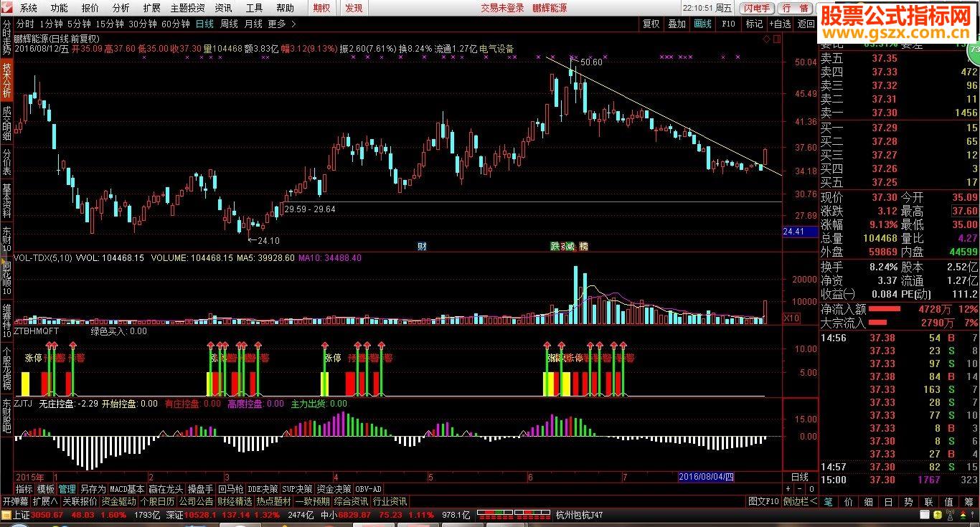Click the minus zoom icon at chart bottom right
The height and width of the screenshot is (527, 980).
coord(799,488)
